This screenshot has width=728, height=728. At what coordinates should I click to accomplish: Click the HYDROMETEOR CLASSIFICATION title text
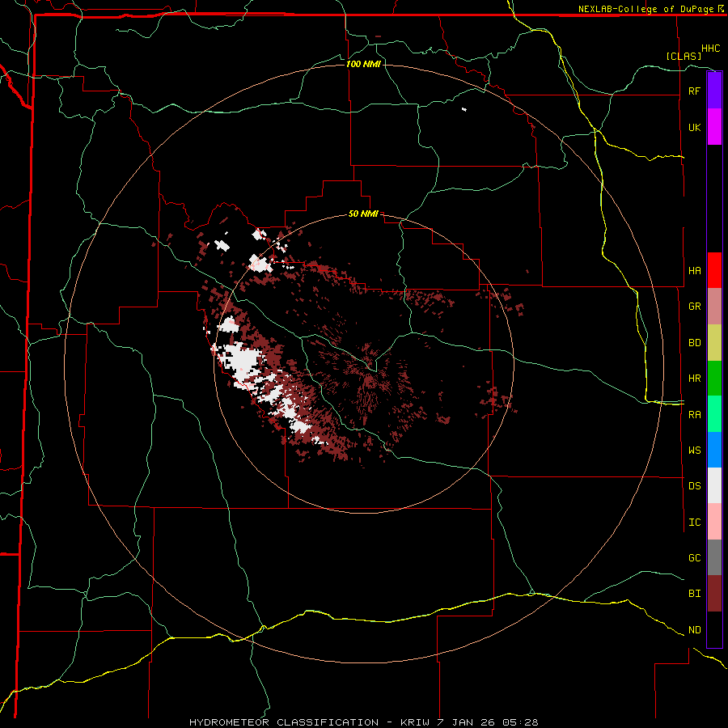(x=284, y=722)
